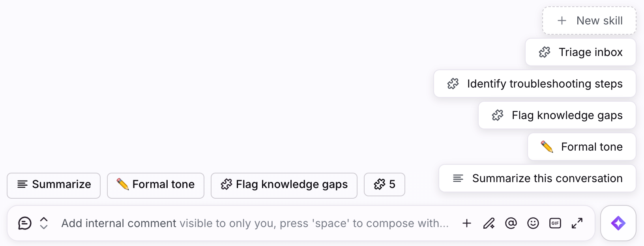Choose Summarize this conversation
644x246 pixels.
click(537, 178)
